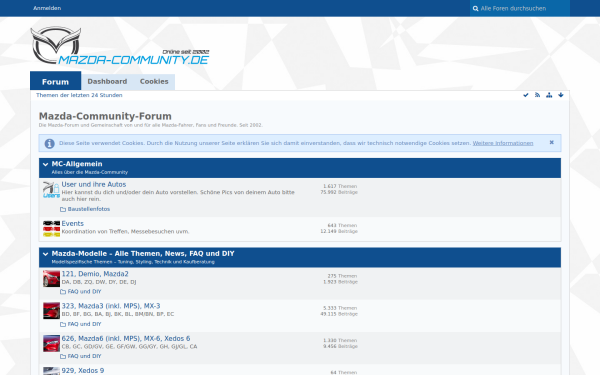Click the Anmelden login link
This screenshot has height=375, width=600.
click(x=47, y=8)
